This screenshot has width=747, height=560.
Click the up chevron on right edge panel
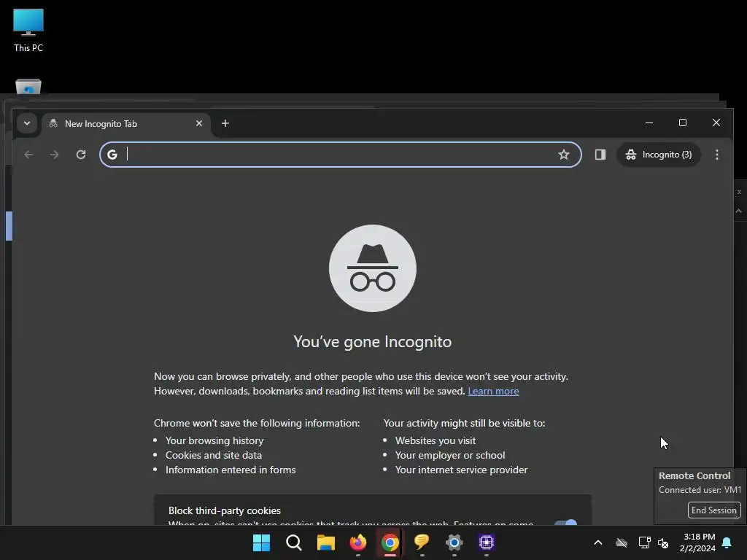[x=739, y=211]
